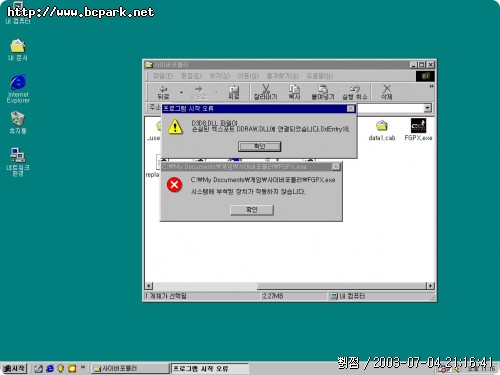Screen dimensions: 500x375
Task: Open the 휴지통 recycle bin icon
Action: click(18, 123)
